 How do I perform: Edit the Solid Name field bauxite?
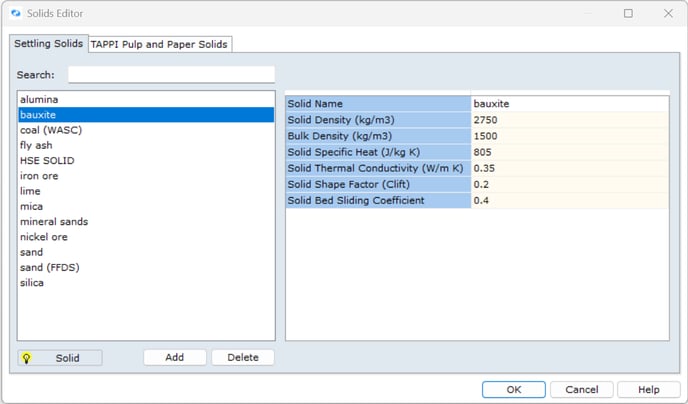568,103
